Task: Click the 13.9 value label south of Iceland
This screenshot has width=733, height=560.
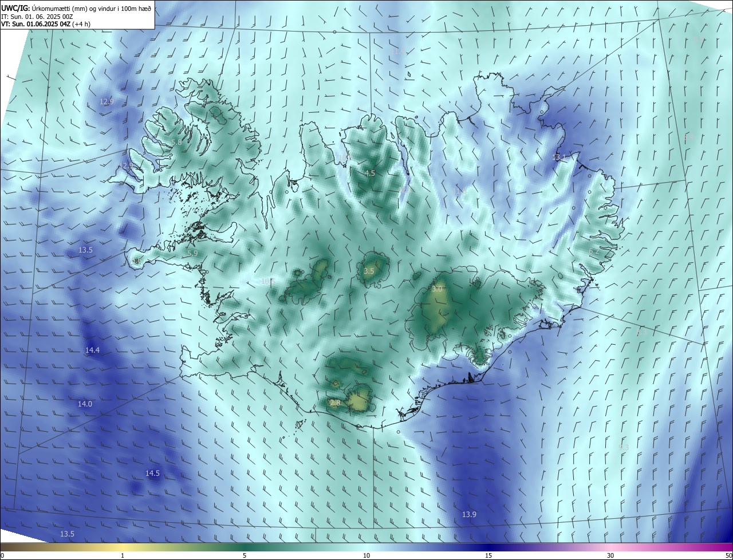Action: click(x=469, y=514)
